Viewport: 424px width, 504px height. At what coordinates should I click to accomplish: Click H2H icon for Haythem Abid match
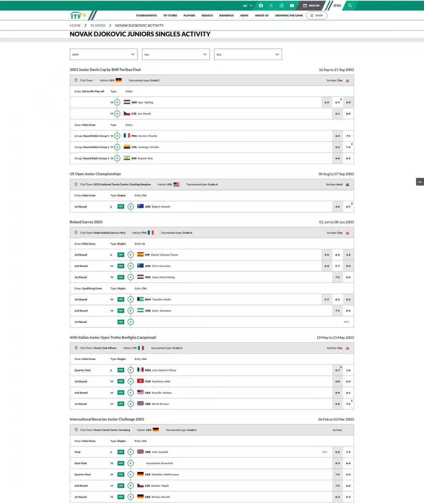[121, 382]
